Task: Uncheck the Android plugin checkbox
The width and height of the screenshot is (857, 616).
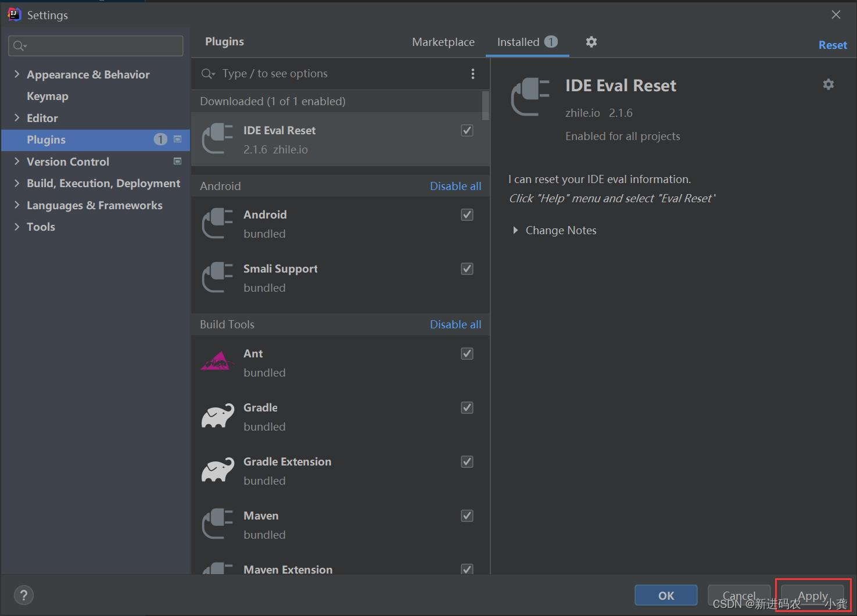Action: (x=467, y=214)
